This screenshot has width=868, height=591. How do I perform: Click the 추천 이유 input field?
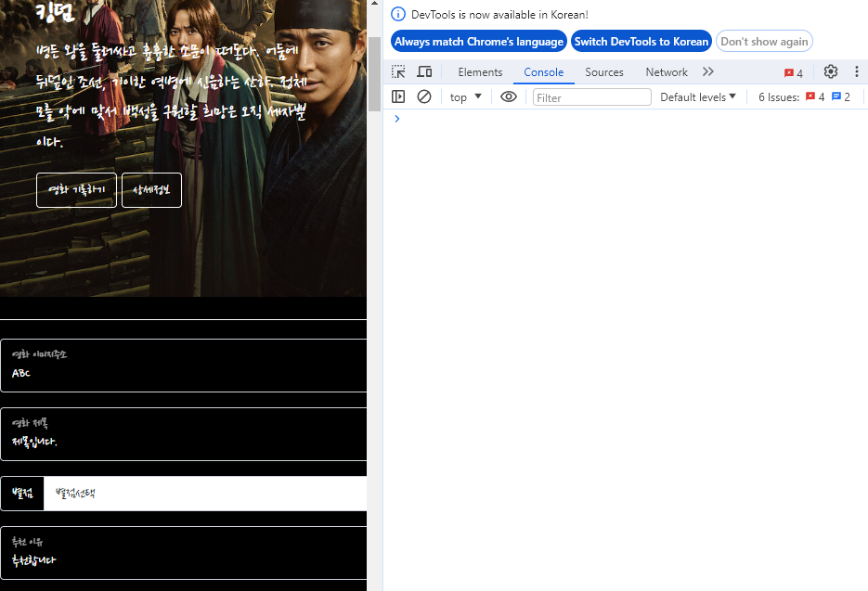tap(183, 553)
